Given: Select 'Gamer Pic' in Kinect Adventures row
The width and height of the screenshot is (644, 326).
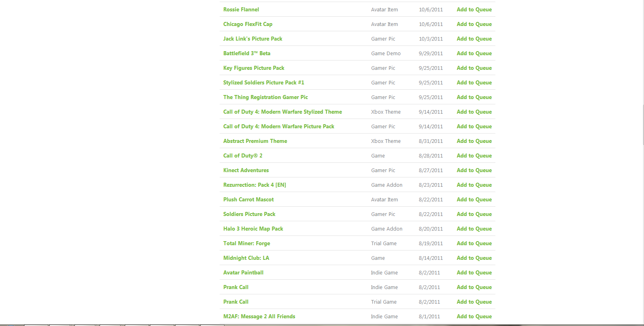Looking at the screenshot, I should pos(383,170).
